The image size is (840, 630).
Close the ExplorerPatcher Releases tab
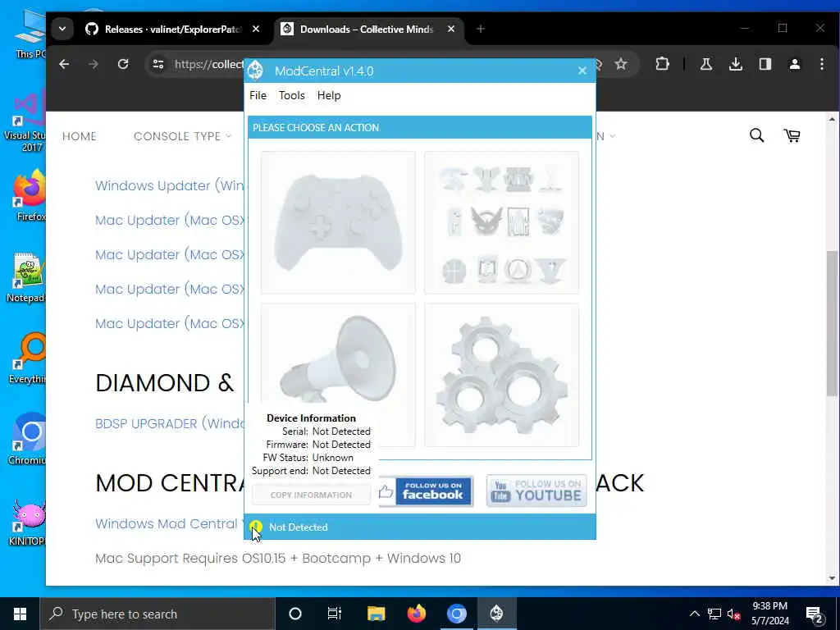256,29
